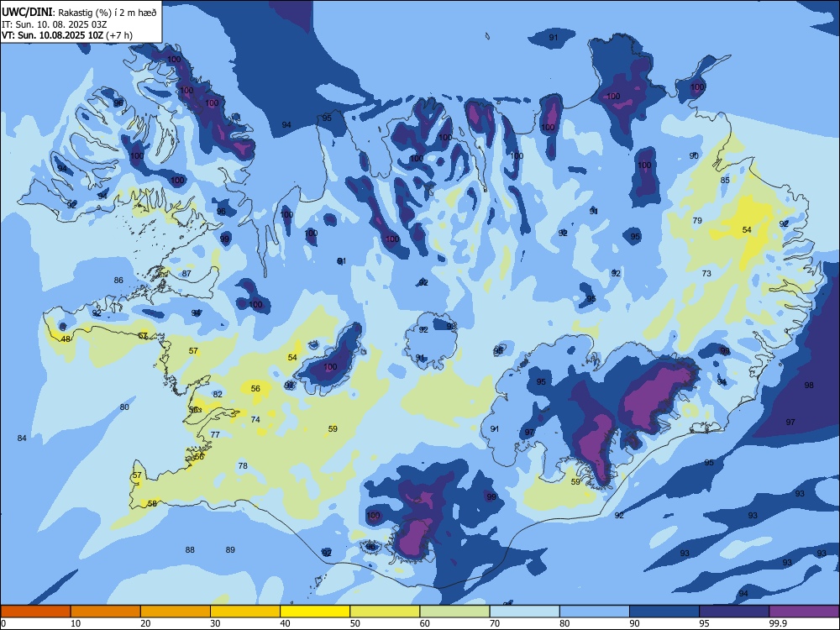The height and width of the screenshot is (630, 840).
Task: Click the '73' humidity reading
Action: click(706, 273)
